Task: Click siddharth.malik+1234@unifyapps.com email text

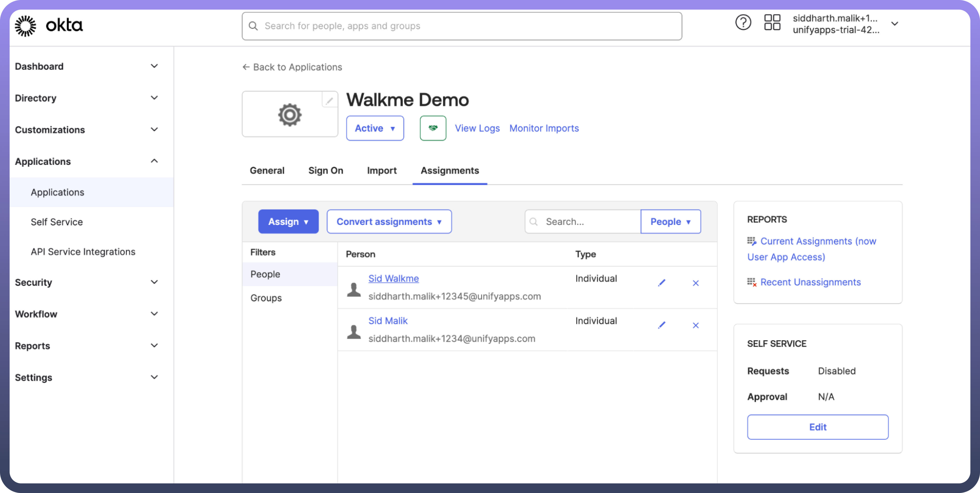Action: [x=452, y=339]
